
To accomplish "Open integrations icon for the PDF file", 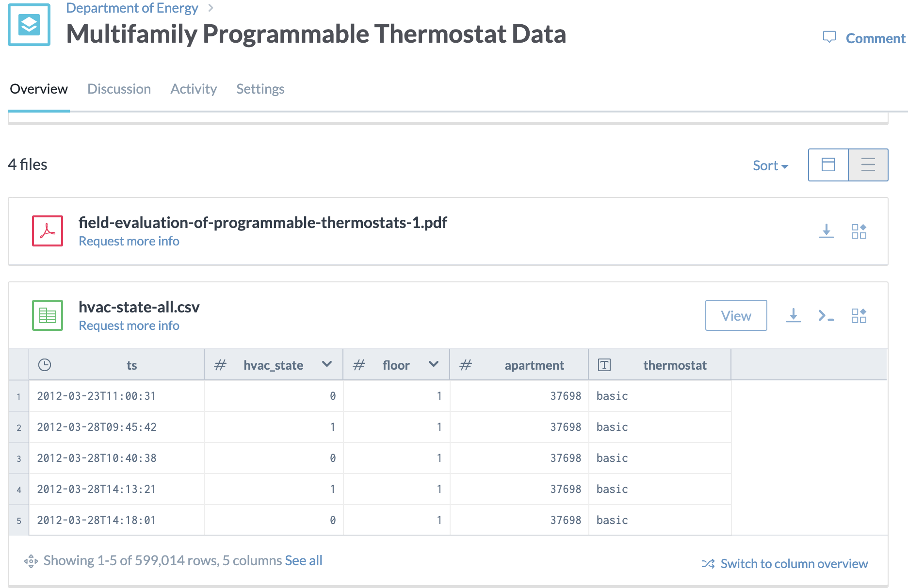I will pyautogui.click(x=859, y=231).
